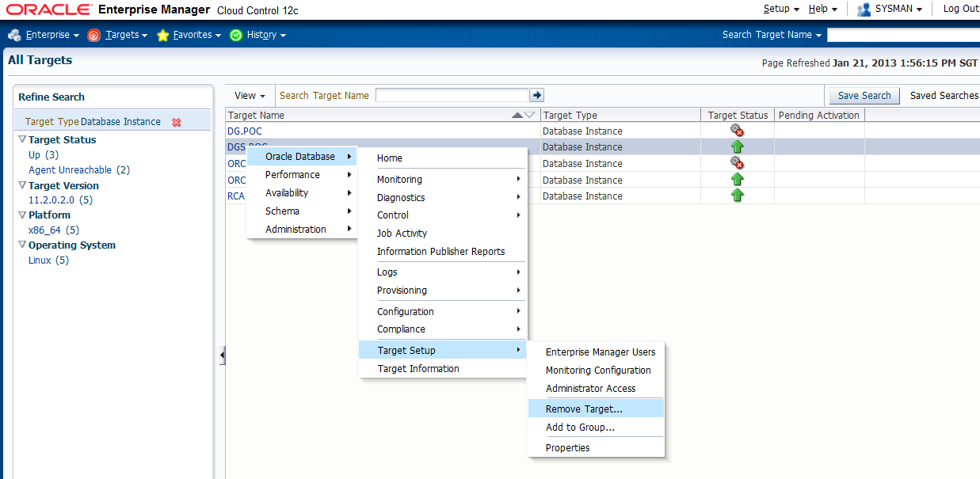The height and width of the screenshot is (479, 980).
Task: Focus the top Search Target Name field
Action: click(903, 35)
